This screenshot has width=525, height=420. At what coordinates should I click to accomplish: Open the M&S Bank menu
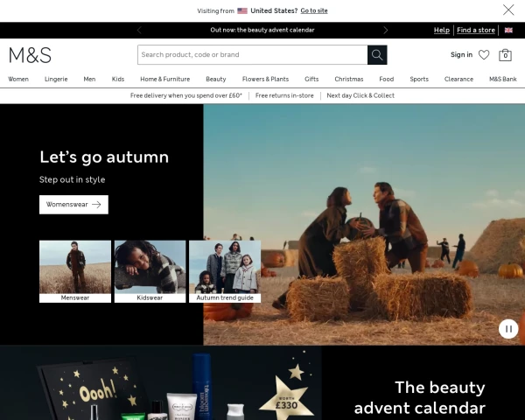[x=503, y=80]
